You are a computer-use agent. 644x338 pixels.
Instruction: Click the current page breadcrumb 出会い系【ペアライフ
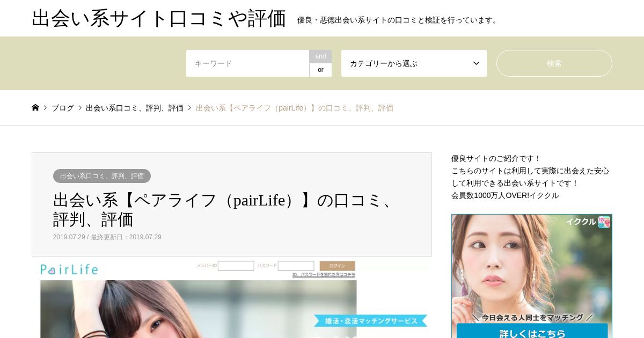point(295,108)
